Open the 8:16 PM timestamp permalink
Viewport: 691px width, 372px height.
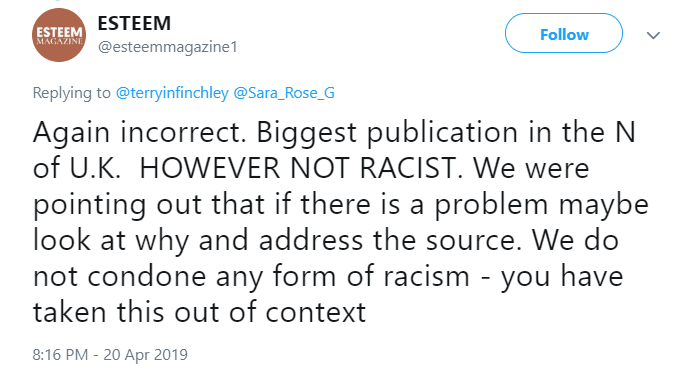(x=60, y=354)
